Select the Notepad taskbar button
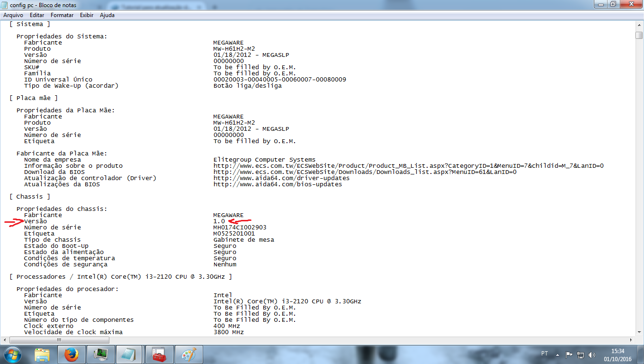The image size is (644, 364). [130, 355]
